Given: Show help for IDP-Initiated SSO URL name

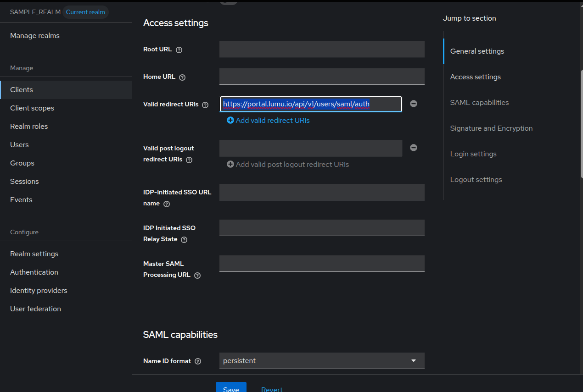Looking at the screenshot, I should point(167,204).
